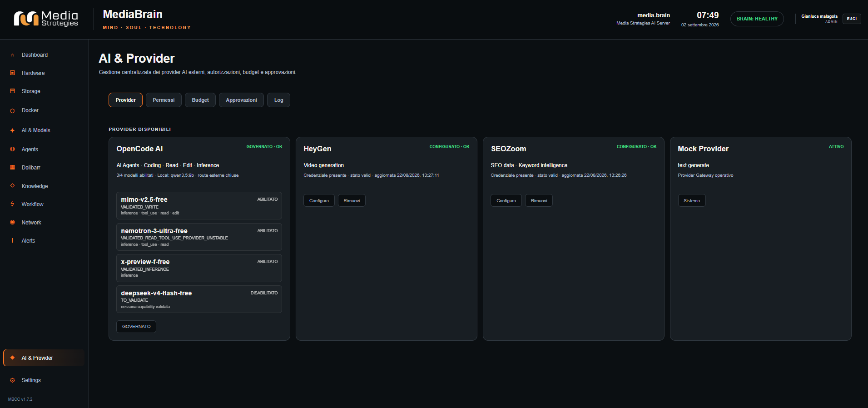
Task: Open the Dolibarr section
Action: 44,168
